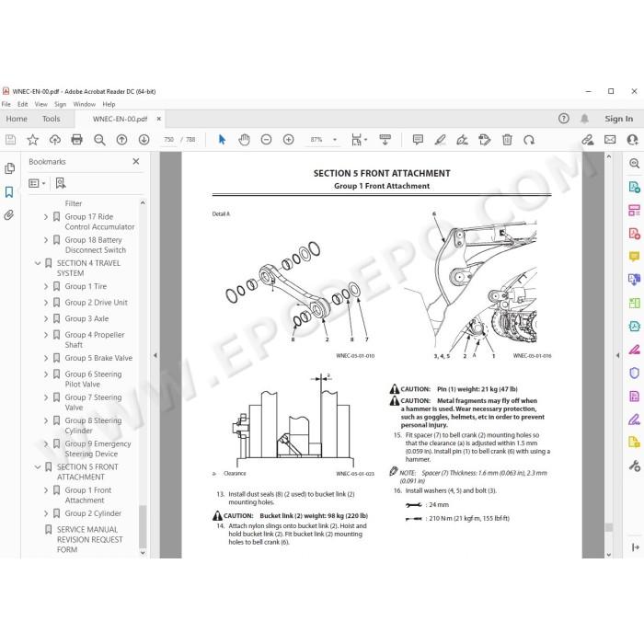Close the Bookmarks panel
Viewport: 644px width, 644px height.
(x=136, y=161)
